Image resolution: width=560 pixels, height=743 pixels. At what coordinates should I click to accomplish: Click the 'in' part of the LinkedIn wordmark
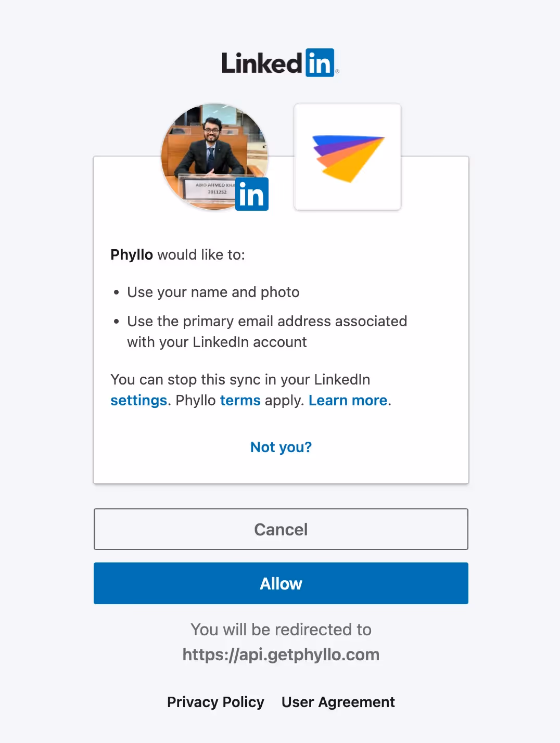pos(320,62)
